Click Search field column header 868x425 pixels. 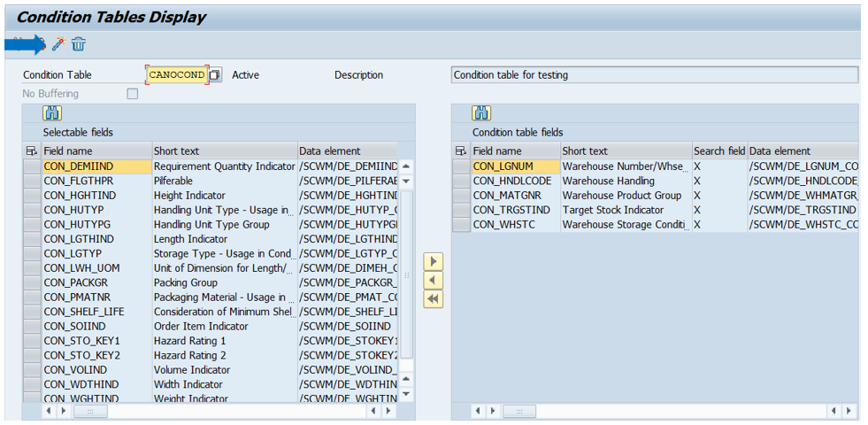pos(718,151)
